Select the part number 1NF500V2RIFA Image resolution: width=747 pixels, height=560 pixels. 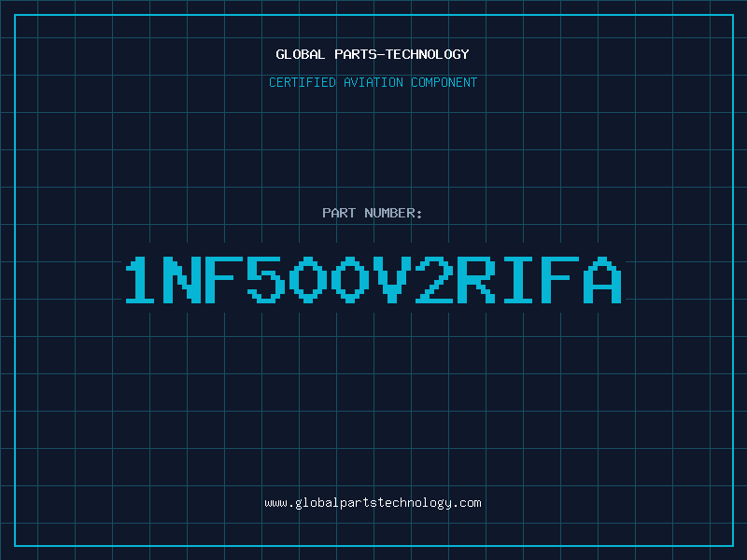[373, 280]
